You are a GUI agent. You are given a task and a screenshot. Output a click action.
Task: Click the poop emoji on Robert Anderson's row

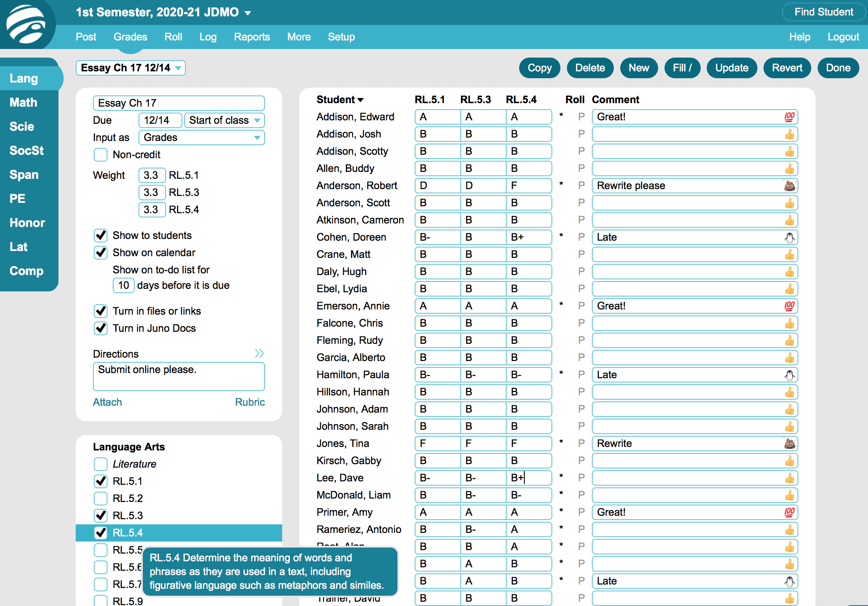[x=789, y=185]
